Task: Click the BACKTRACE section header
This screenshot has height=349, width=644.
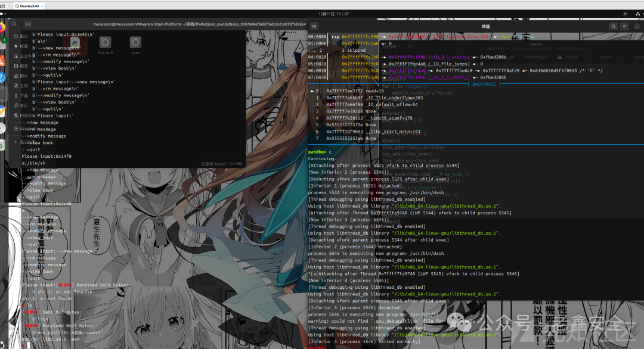Action: pos(484,84)
